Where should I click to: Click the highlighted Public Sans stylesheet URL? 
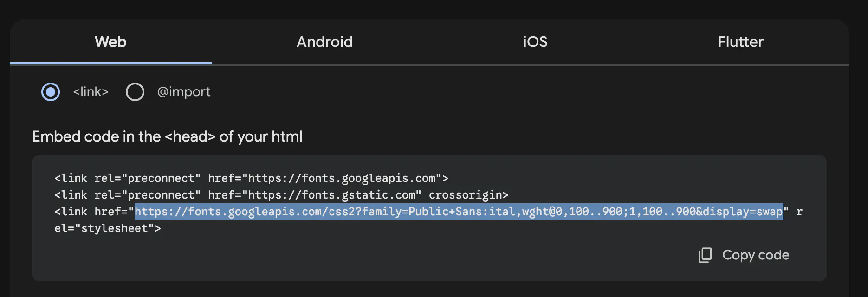pos(459,212)
